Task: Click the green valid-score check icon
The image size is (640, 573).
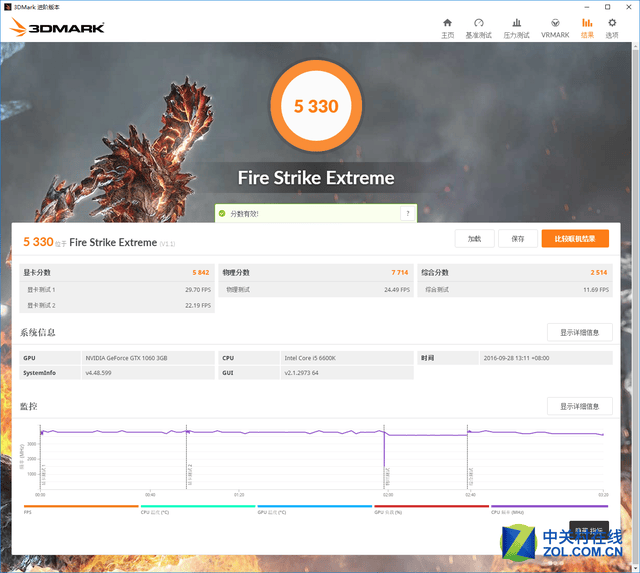Action: pyautogui.click(x=222, y=213)
